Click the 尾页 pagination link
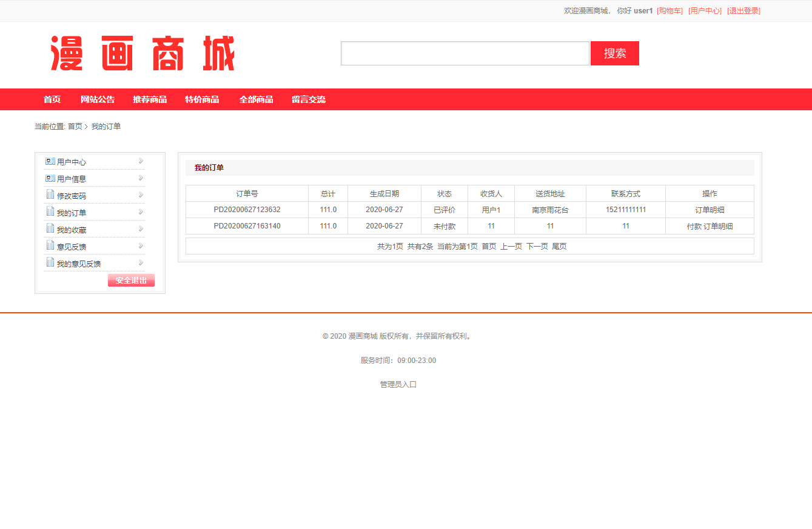This screenshot has width=812, height=529. tap(559, 246)
